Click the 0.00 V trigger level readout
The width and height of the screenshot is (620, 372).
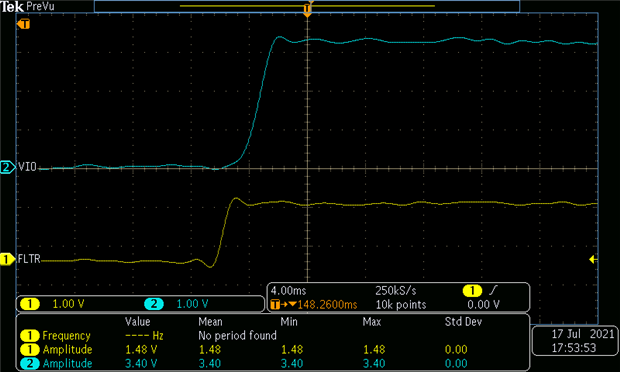coord(483,304)
